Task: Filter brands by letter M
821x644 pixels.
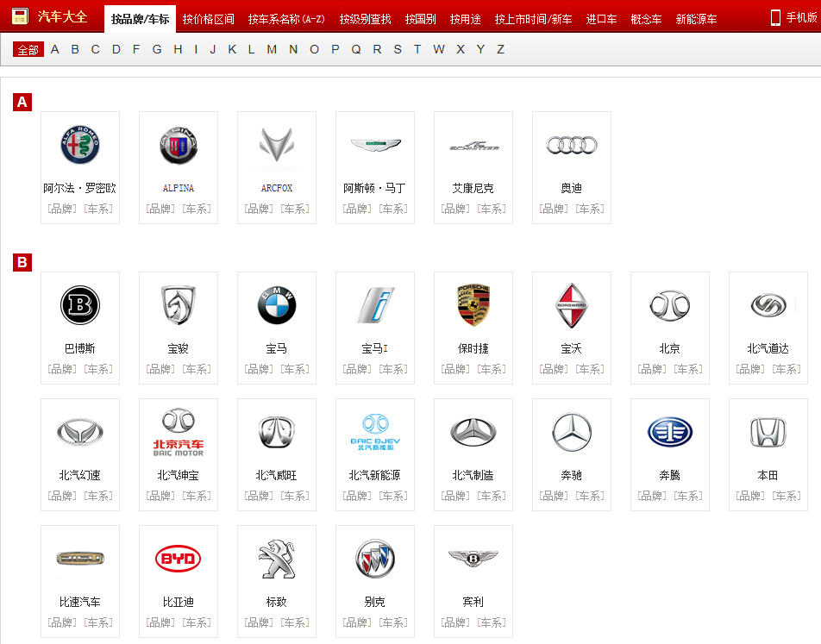Action: 272,50
